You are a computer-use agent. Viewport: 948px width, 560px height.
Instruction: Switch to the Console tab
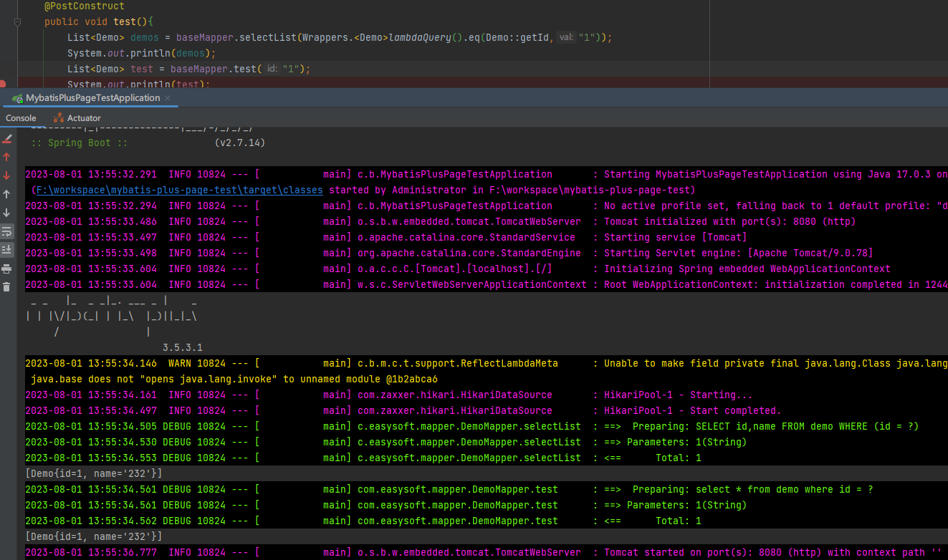21,118
